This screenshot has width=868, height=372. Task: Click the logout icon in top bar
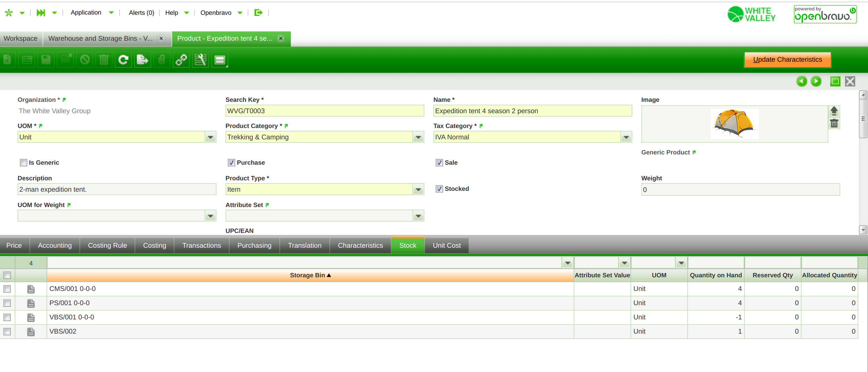258,13
